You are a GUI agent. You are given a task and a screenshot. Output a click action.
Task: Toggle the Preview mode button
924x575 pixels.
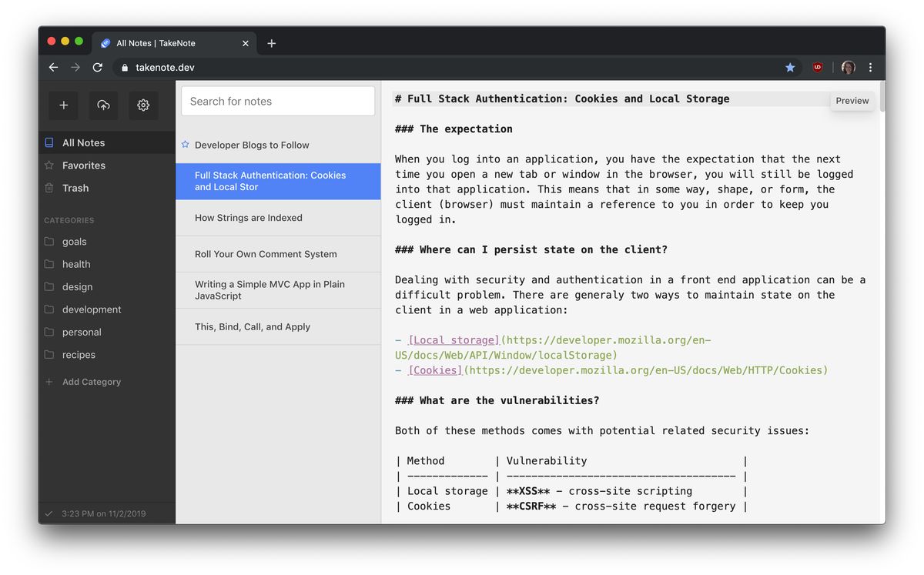tap(852, 101)
